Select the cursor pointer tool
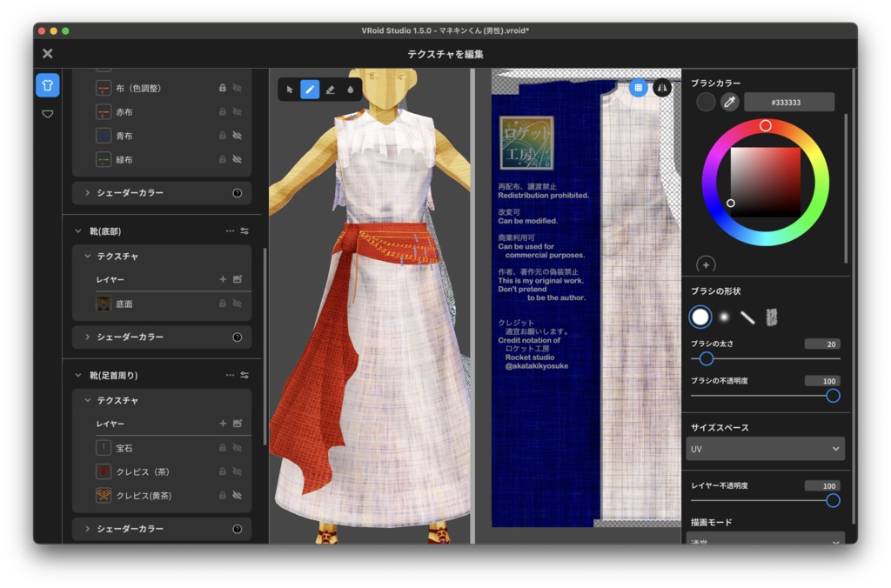Screen dimensions: 891x588 click(x=290, y=90)
